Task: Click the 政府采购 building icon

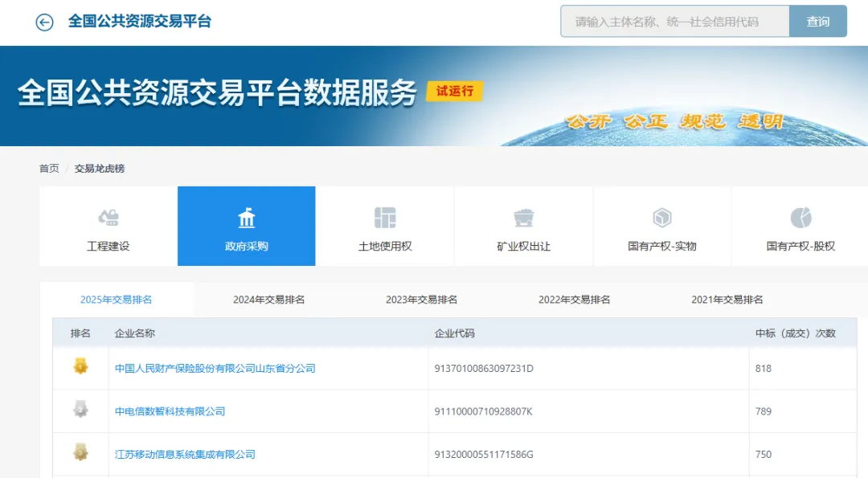Action: (247, 218)
